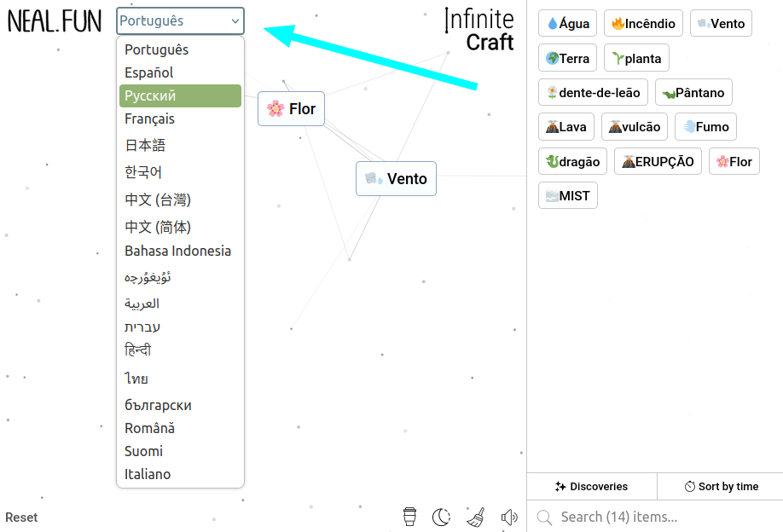Pick the vulcão item in the sidebar
This screenshot has height=532, width=783.
click(635, 127)
